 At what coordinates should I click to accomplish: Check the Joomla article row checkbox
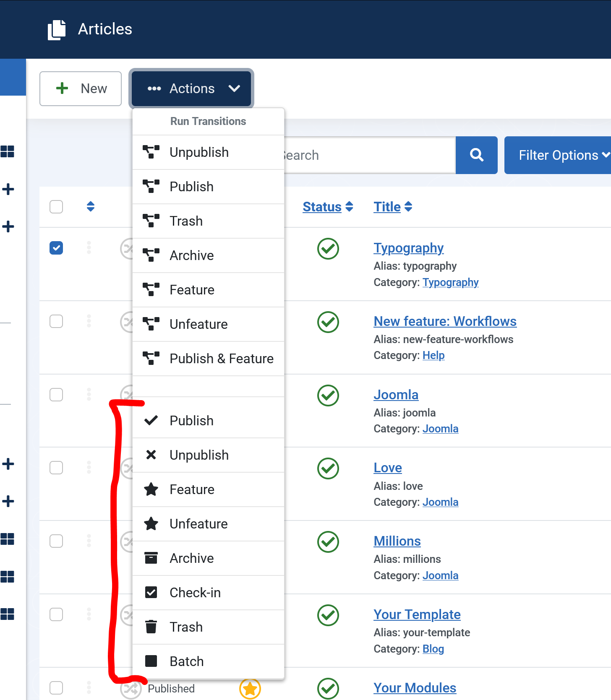56,395
